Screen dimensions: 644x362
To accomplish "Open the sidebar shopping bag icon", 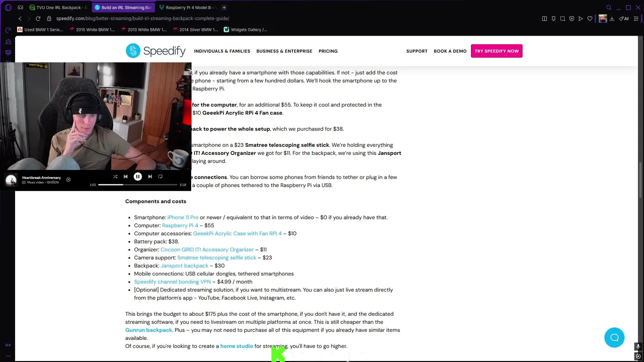I will pyautogui.click(x=8, y=41).
